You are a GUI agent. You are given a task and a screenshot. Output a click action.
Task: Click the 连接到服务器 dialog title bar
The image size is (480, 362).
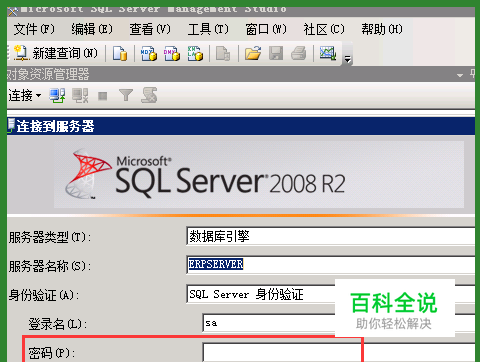coord(241,126)
